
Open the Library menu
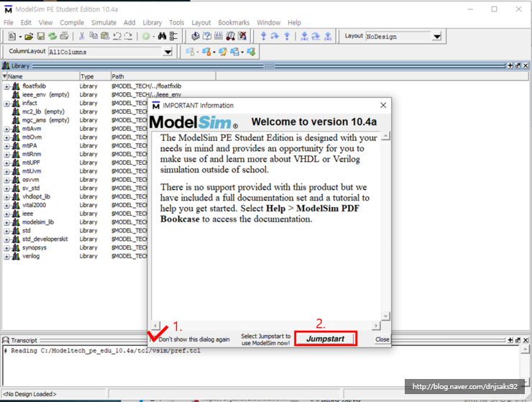tap(152, 23)
